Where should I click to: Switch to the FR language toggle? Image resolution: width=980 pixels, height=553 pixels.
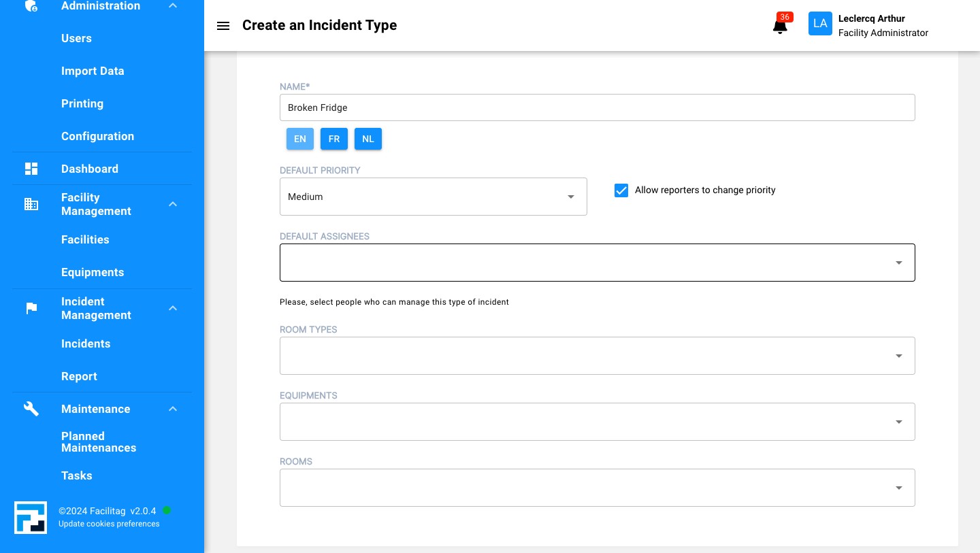tap(334, 139)
